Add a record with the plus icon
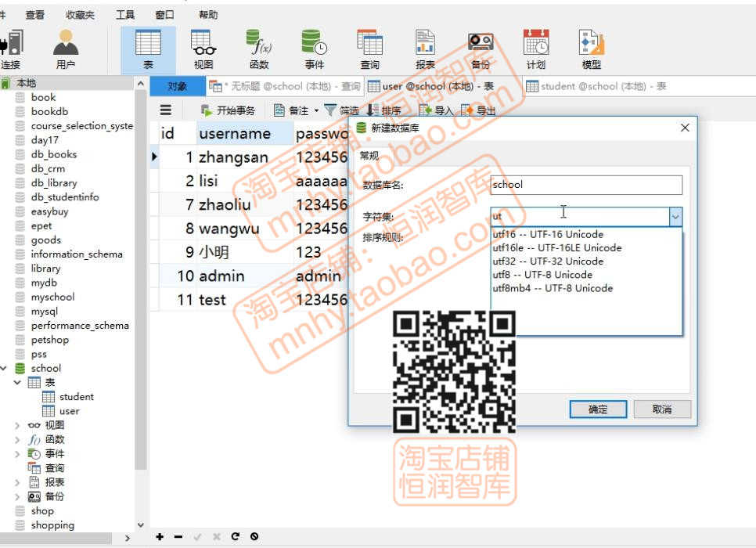The image size is (756, 548). coord(160,536)
